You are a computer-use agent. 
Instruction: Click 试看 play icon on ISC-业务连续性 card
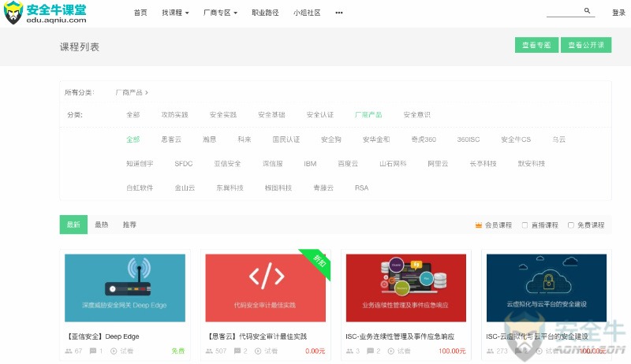click(x=390, y=351)
